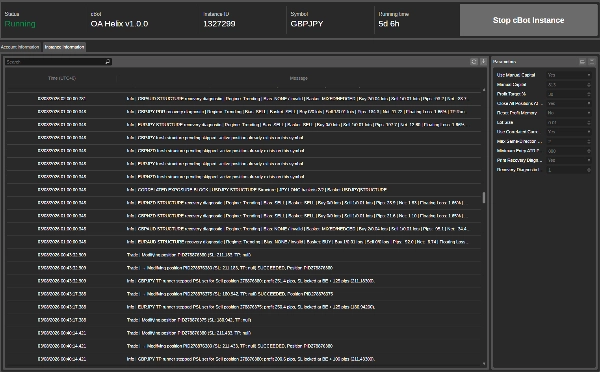The width and height of the screenshot is (600, 372).
Task: Select the COOP log row mentioning BLOCK
Action: [x=244, y=189]
